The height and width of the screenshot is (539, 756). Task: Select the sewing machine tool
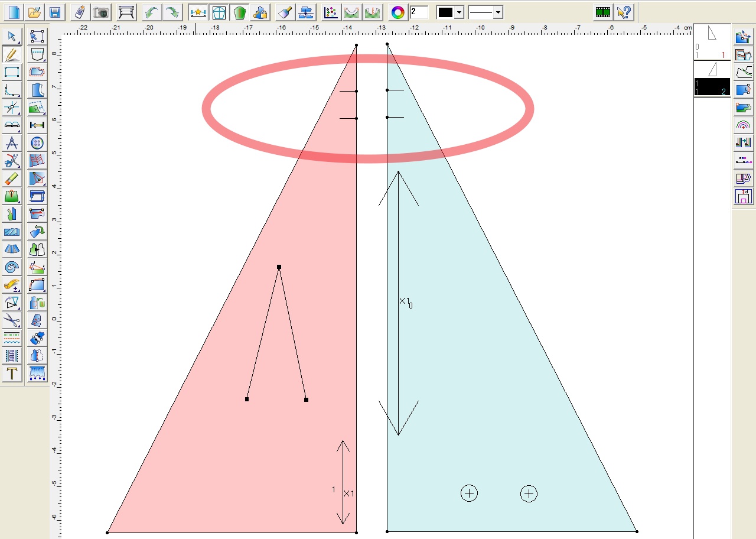pos(37,196)
